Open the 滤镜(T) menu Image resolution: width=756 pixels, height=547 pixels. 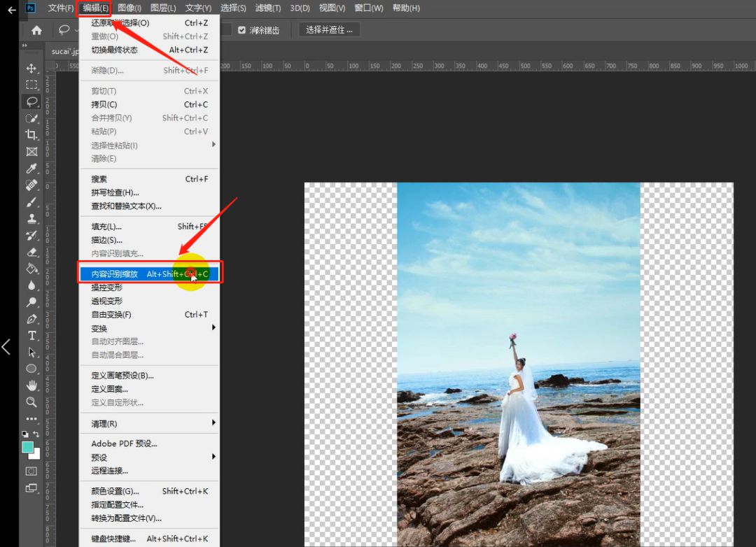pyautogui.click(x=268, y=8)
